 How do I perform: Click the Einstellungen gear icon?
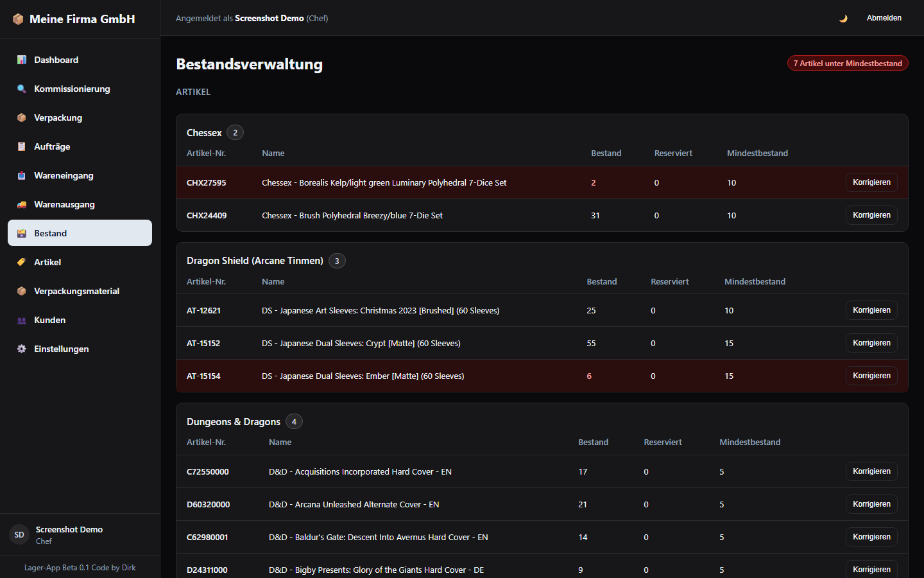pyautogui.click(x=22, y=349)
